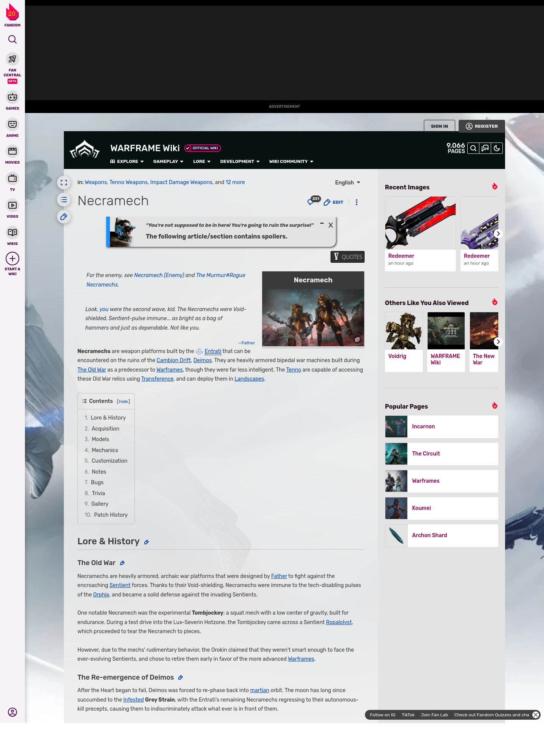Click the Warframe lotus wiki logo
This screenshot has height=756, width=544.
click(85, 150)
